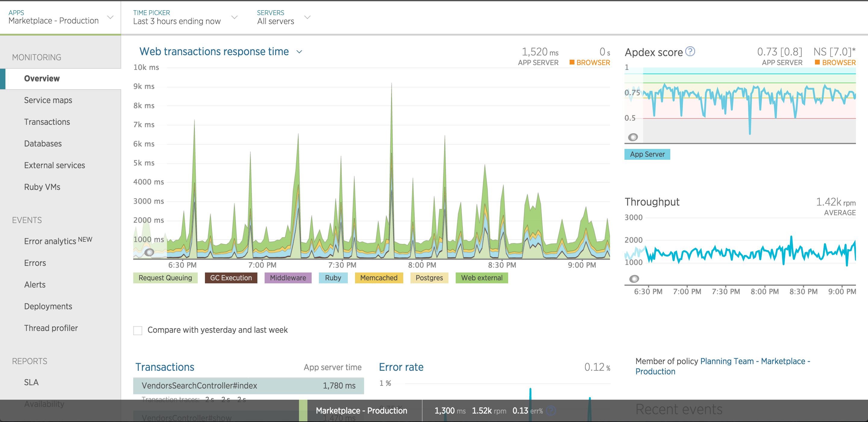Click the 0.12 % error rate value

click(597, 367)
